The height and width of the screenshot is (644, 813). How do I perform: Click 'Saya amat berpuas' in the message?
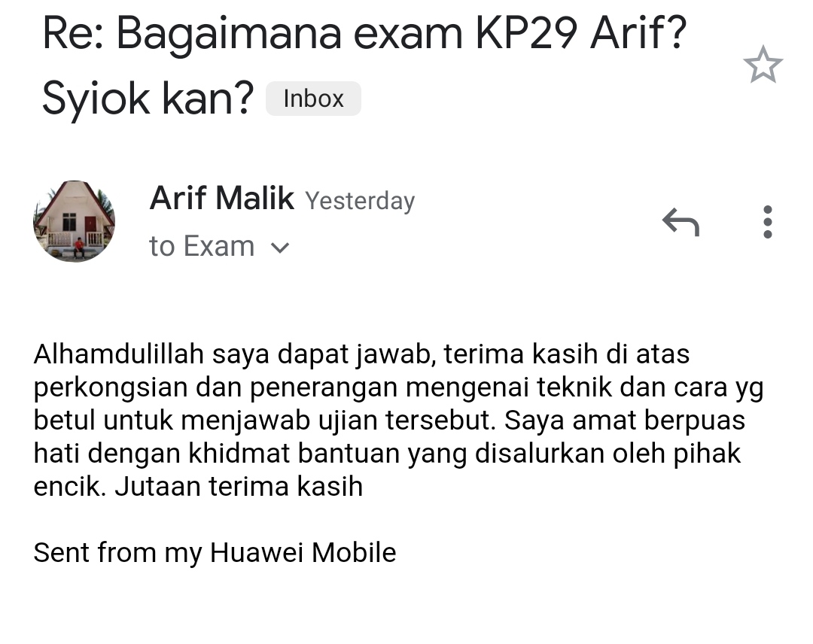coord(625,421)
